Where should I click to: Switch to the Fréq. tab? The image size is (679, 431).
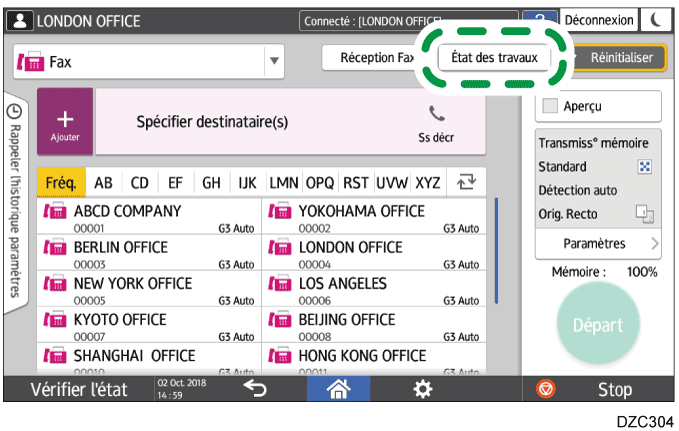click(x=61, y=182)
